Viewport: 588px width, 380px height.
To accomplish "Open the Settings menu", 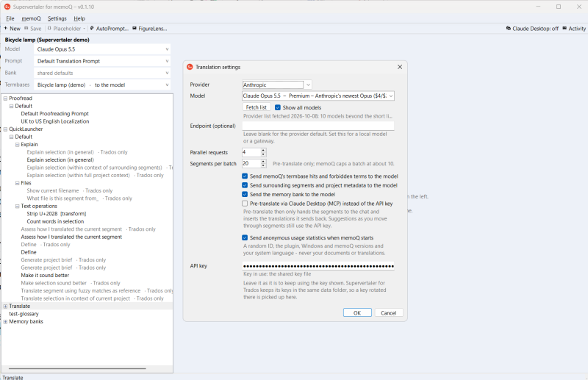I will click(57, 18).
